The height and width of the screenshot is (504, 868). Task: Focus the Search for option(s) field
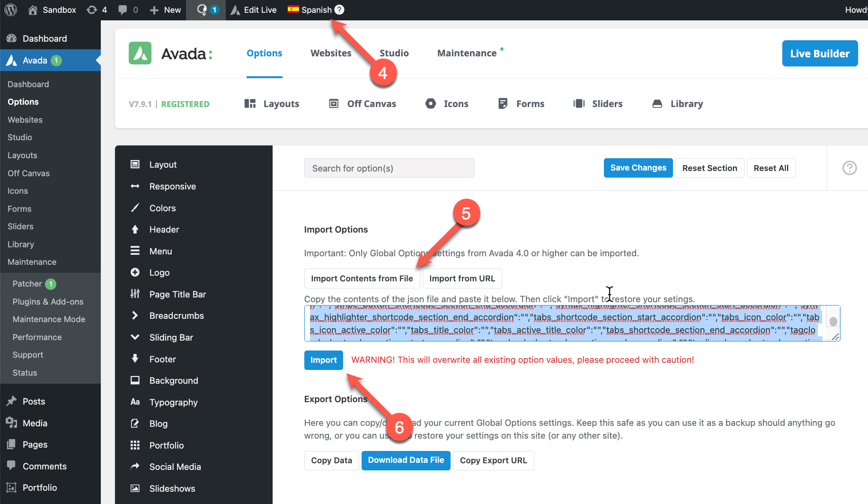coord(389,168)
